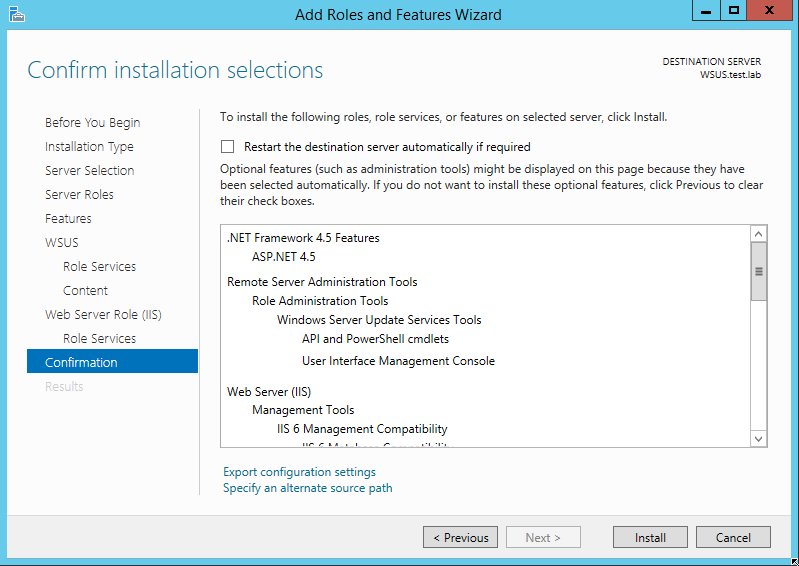The image size is (799, 566).
Task: Minimize the wizard window
Action: [x=706, y=11]
